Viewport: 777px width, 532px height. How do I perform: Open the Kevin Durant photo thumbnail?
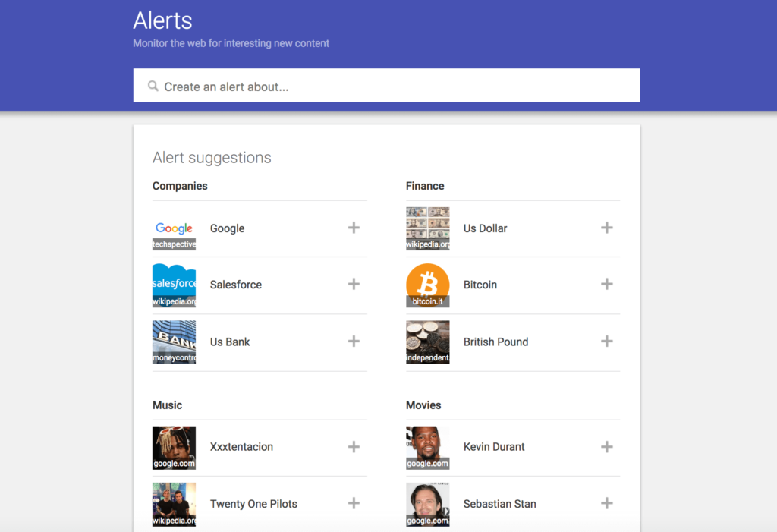click(x=428, y=448)
